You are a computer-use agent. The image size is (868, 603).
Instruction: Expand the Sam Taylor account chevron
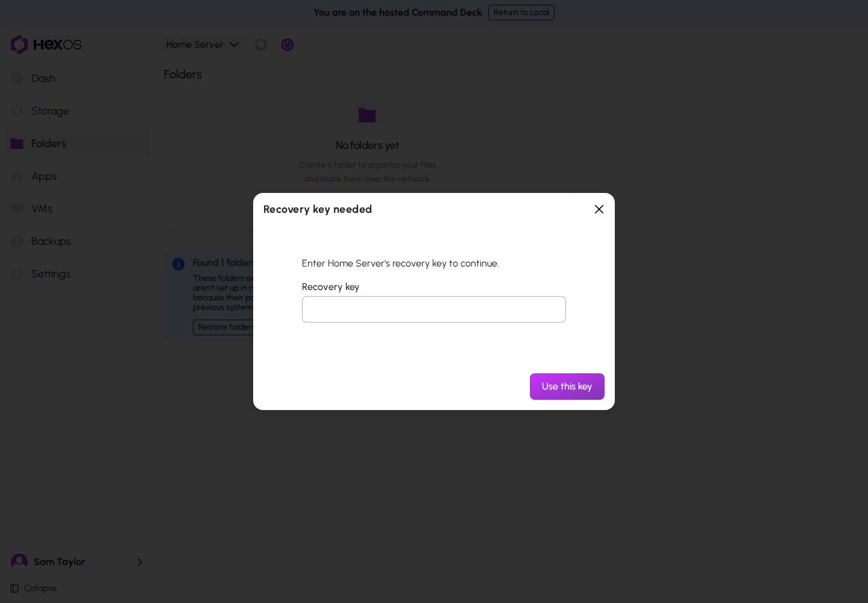click(140, 562)
